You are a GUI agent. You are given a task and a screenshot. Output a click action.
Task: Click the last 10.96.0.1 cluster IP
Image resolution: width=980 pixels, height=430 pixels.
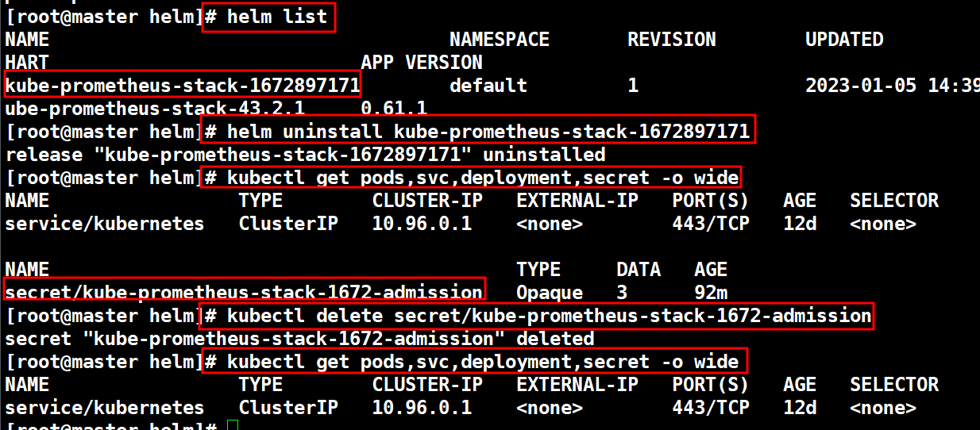pyautogui.click(x=421, y=408)
